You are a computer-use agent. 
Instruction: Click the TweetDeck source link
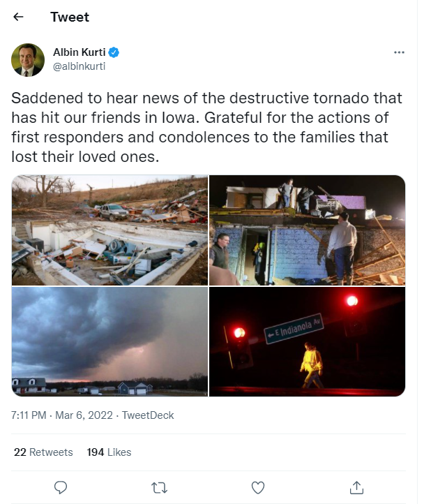coord(148,415)
